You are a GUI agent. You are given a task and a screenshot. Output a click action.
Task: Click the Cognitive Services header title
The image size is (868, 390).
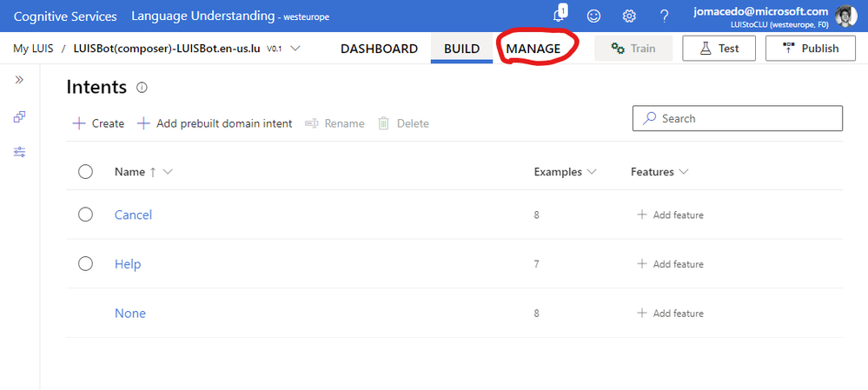65,16
